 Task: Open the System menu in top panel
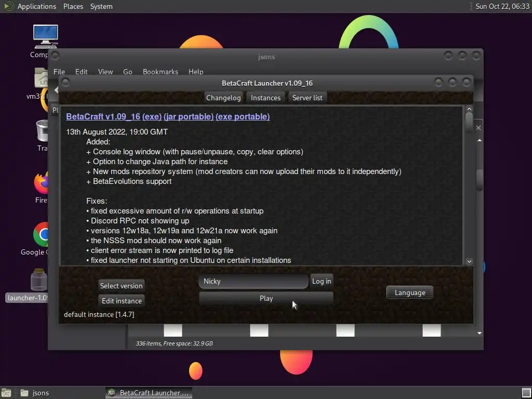coord(101,6)
